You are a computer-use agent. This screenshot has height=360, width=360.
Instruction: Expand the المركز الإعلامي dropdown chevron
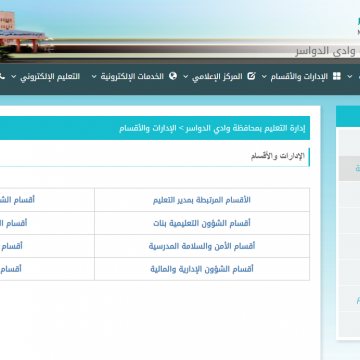click(x=185, y=77)
